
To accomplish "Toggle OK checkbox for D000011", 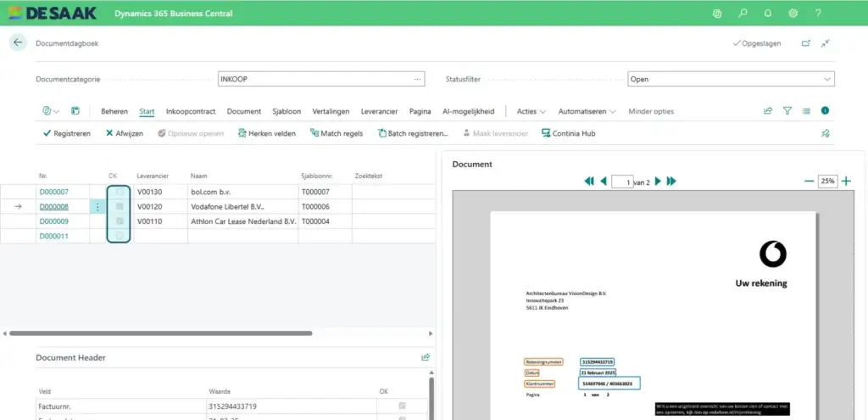I will point(120,236).
